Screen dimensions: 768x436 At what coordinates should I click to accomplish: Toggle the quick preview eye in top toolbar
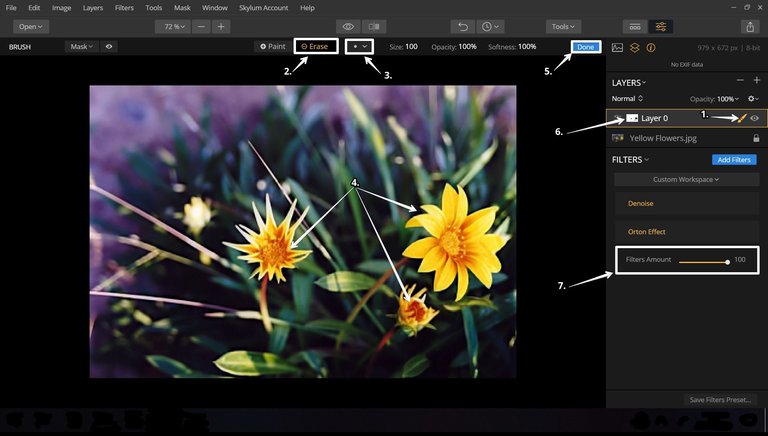point(348,26)
